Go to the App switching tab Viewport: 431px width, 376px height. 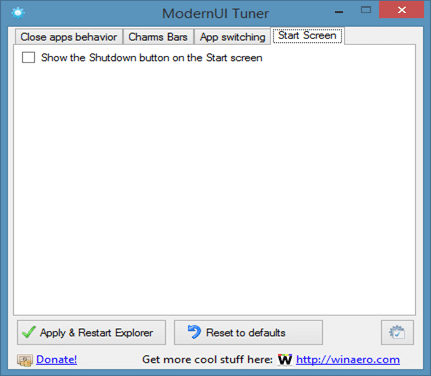pos(232,37)
